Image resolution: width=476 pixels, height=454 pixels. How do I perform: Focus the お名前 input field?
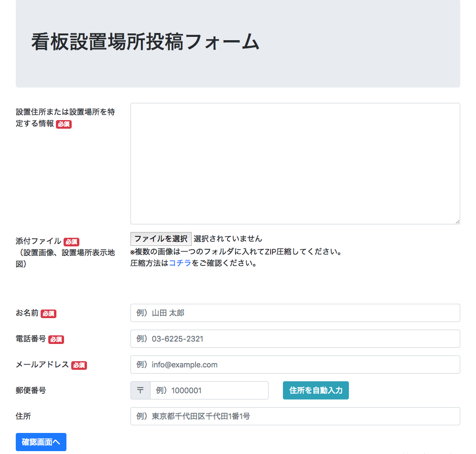coord(295,313)
